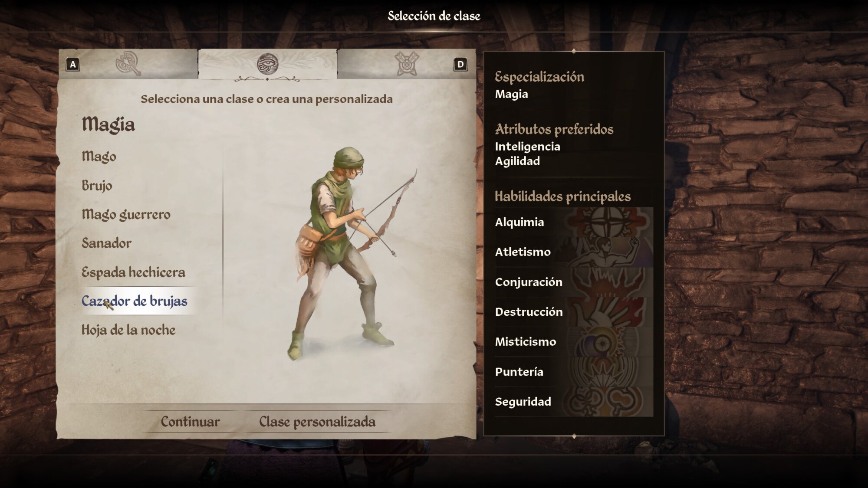Pick the Hoja de la noche class
The height and width of the screenshot is (488, 868).
128,330
